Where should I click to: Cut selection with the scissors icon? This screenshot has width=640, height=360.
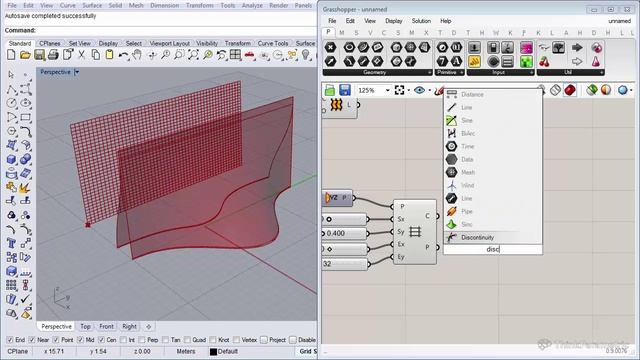(81, 54)
